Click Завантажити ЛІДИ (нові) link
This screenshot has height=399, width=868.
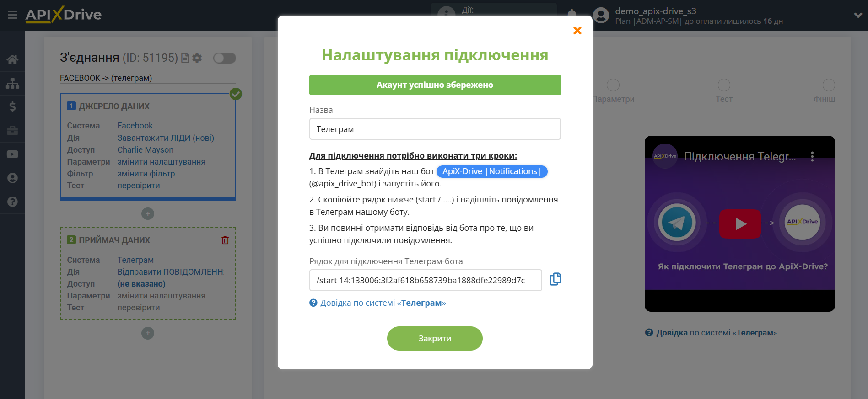pyautogui.click(x=166, y=138)
